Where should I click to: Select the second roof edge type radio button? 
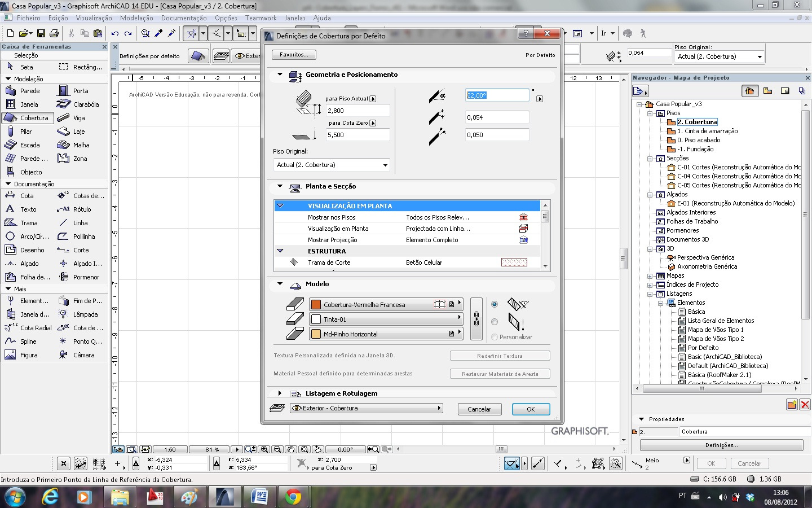point(495,322)
